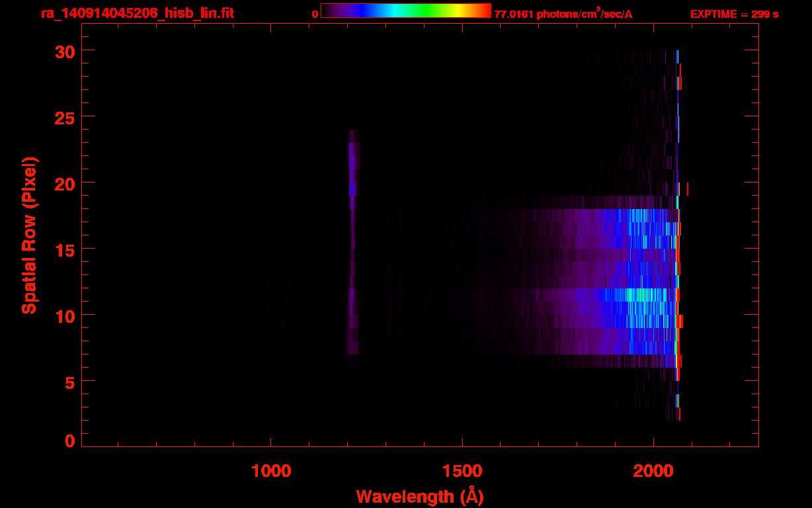Click the rainbow color scale bar
812x508 pixels.
[406, 11]
